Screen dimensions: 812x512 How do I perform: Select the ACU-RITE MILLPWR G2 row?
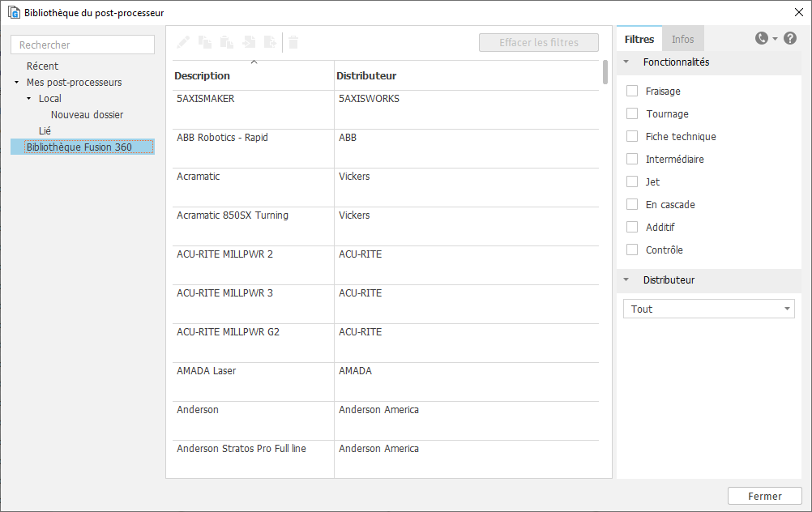coord(385,343)
